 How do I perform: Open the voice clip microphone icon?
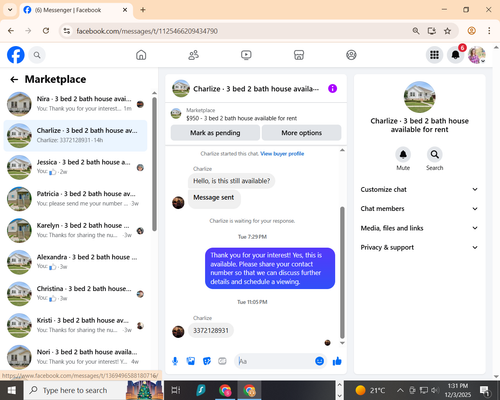[x=175, y=361]
